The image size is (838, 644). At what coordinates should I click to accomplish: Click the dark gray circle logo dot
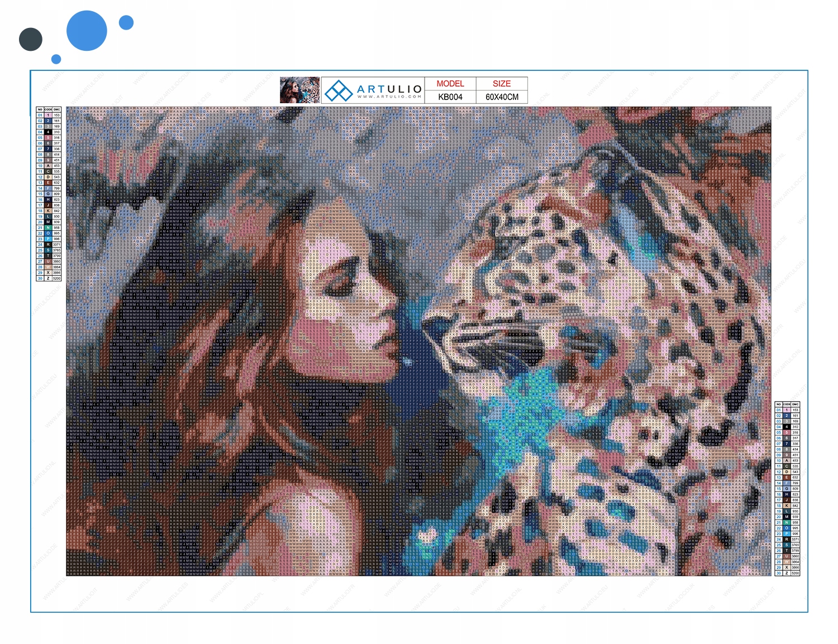click(31, 39)
